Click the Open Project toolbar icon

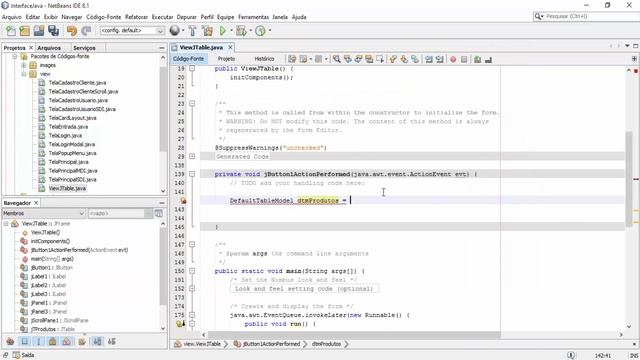pyautogui.click(x=39, y=31)
